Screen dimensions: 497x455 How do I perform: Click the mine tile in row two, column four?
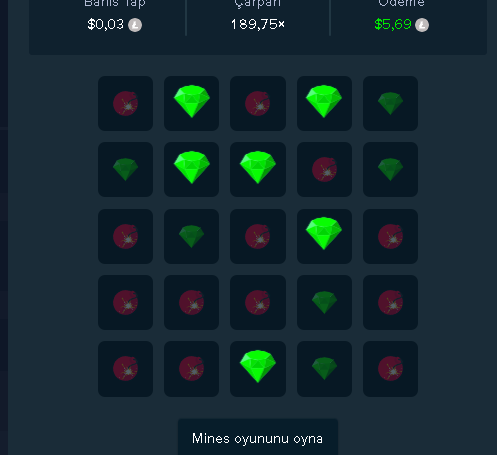324,169
